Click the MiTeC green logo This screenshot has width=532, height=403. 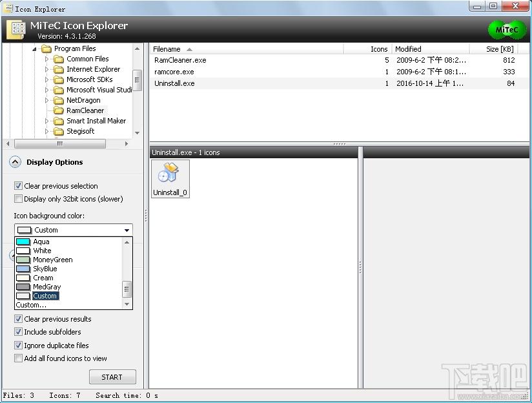(507, 30)
